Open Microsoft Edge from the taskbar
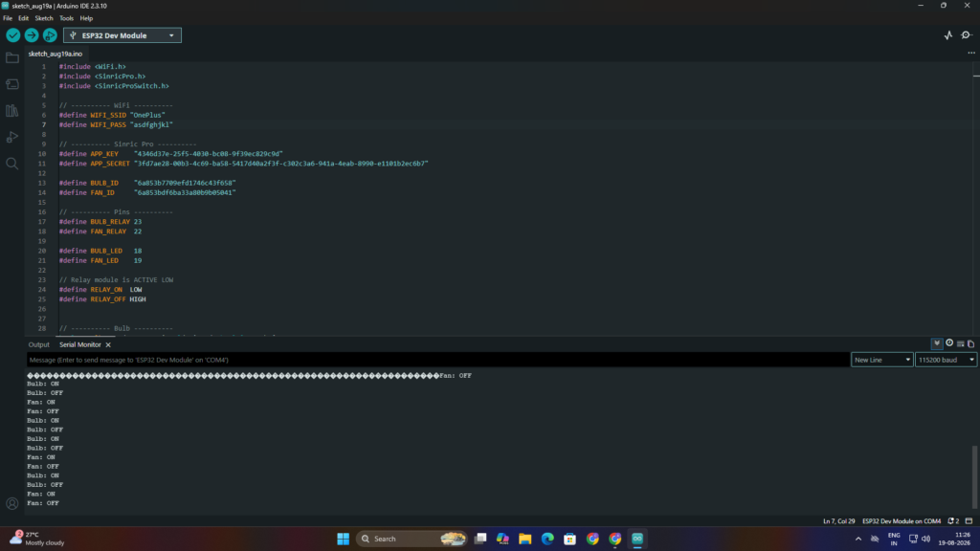 [x=547, y=539]
